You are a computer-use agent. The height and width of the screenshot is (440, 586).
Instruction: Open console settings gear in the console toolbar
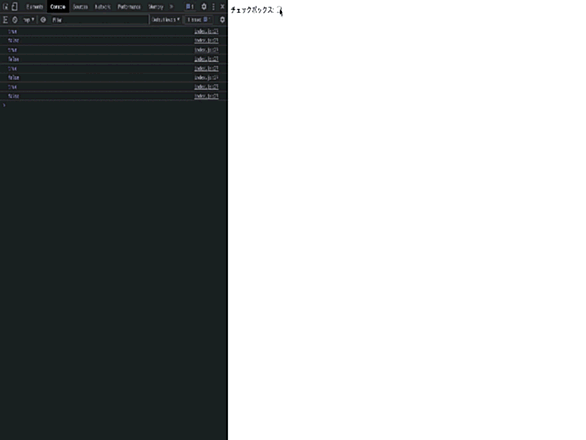pos(222,20)
